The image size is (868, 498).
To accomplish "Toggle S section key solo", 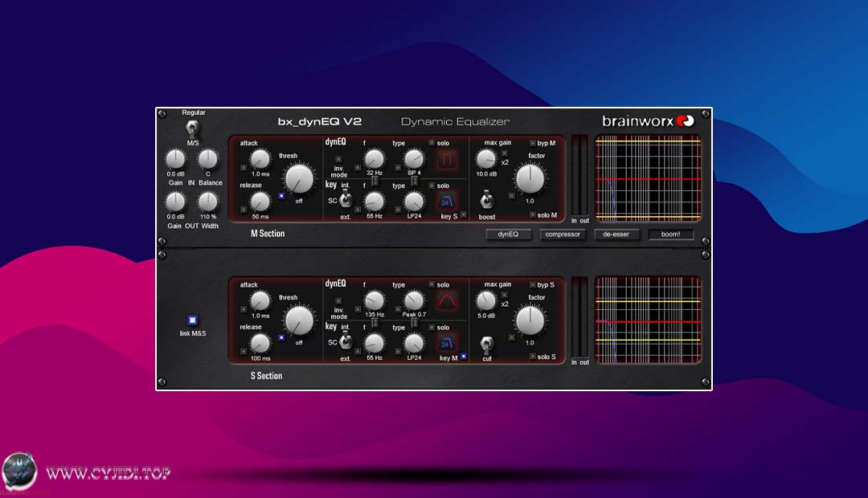I will click(432, 327).
